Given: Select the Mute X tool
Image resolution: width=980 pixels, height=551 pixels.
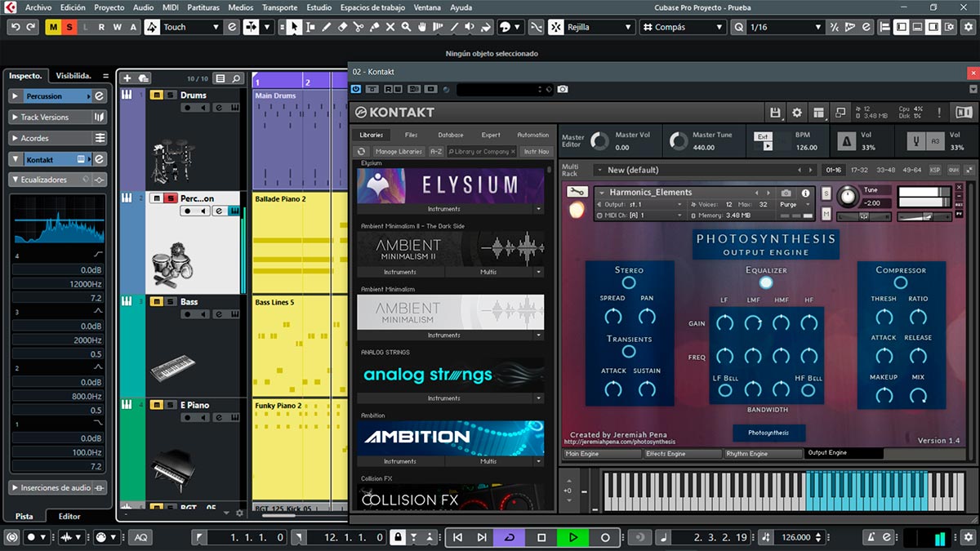Looking at the screenshot, I should [x=390, y=27].
